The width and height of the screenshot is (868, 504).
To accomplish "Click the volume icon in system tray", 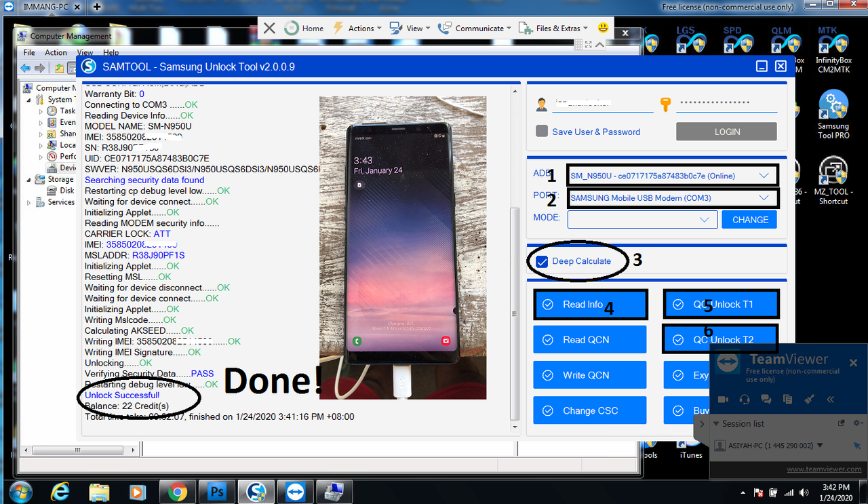I will [804, 492].
